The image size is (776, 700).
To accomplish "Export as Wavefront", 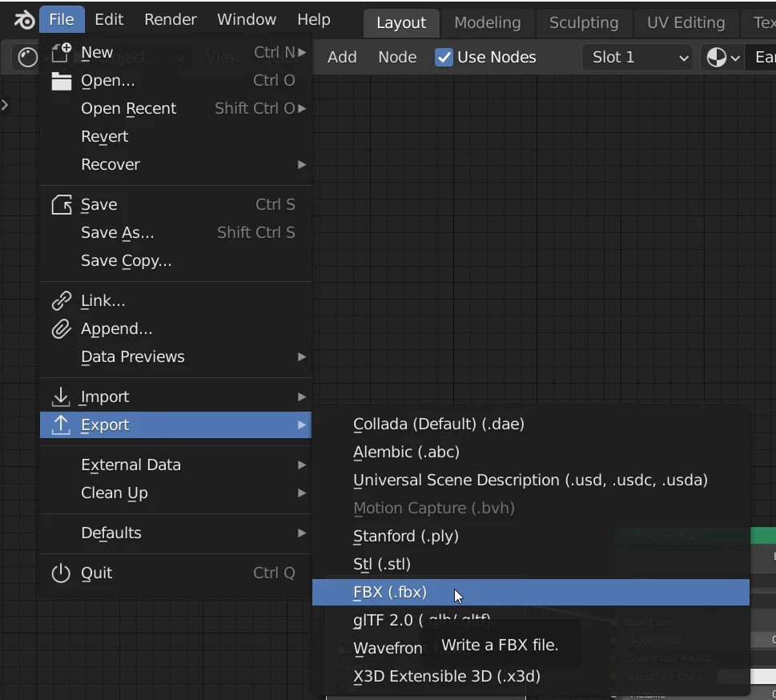I will 531,649.
